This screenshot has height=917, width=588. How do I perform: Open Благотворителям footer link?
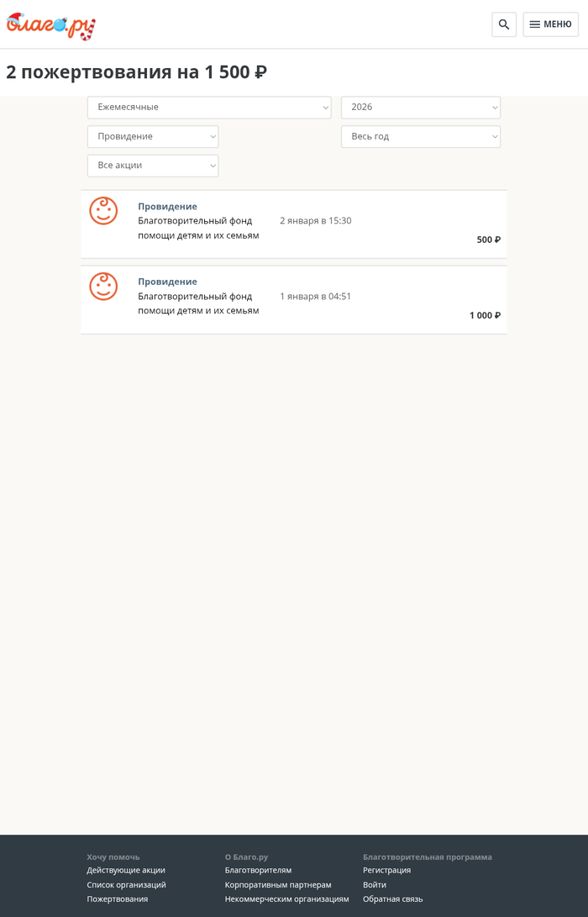258,871
